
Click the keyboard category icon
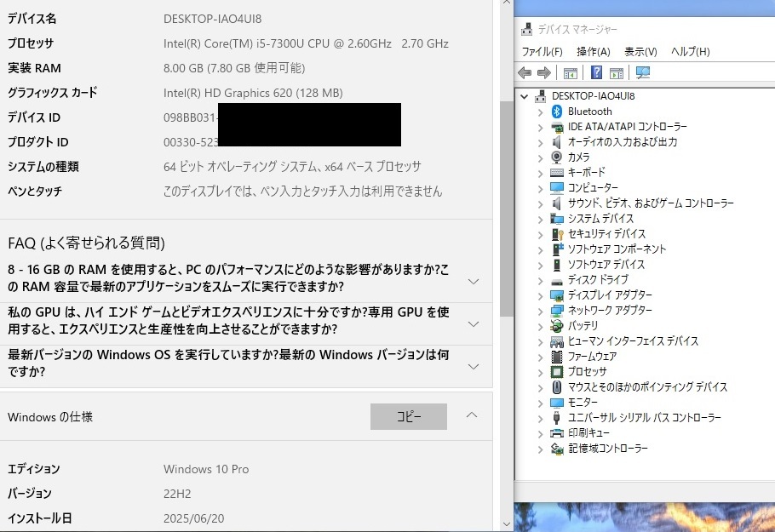556,173
